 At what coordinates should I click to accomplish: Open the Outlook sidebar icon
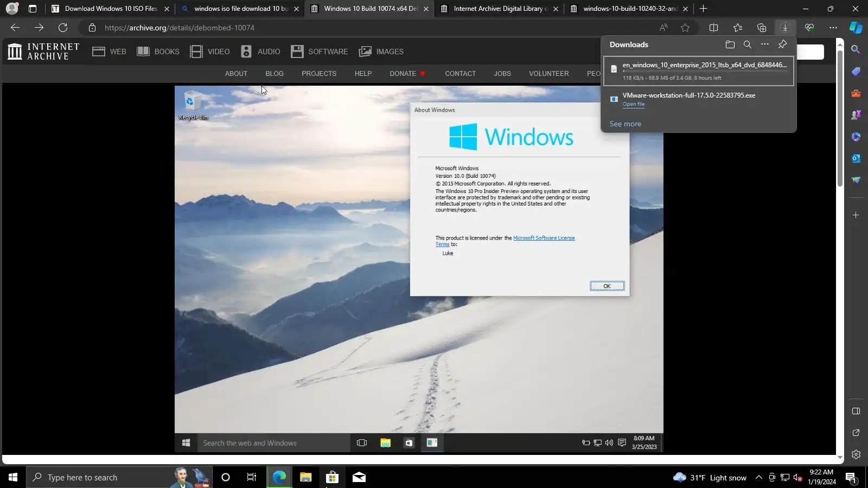pos(856,158)
